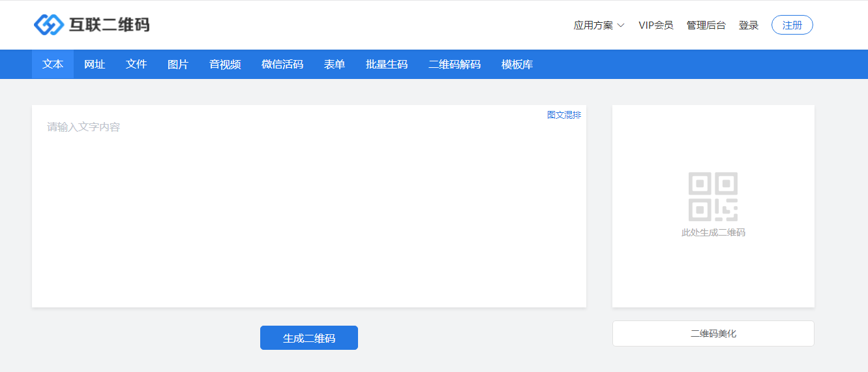Open the 模板库 tab
The height and width of the screenshot is (372, 868).
(517, 65)
